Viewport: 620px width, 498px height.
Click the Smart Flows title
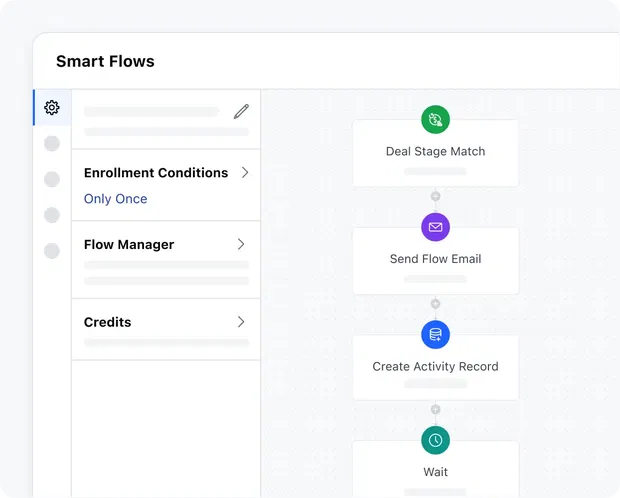(105, 62)
